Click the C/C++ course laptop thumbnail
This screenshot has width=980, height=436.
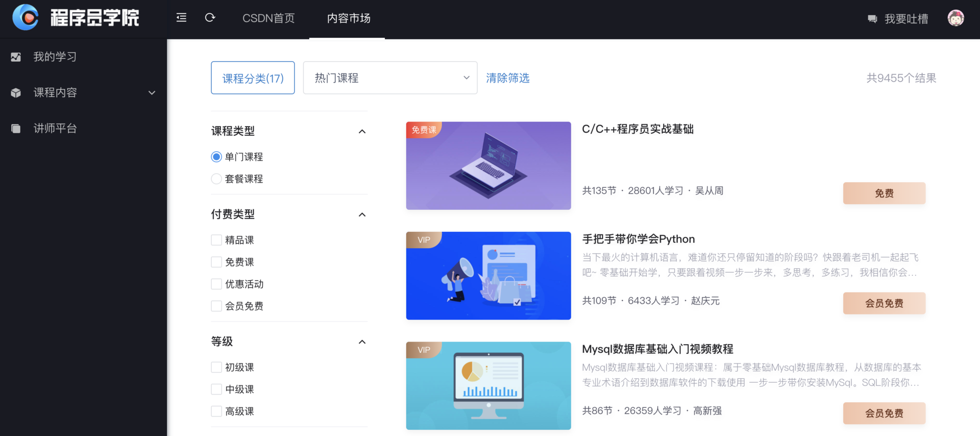coord(488,165)
